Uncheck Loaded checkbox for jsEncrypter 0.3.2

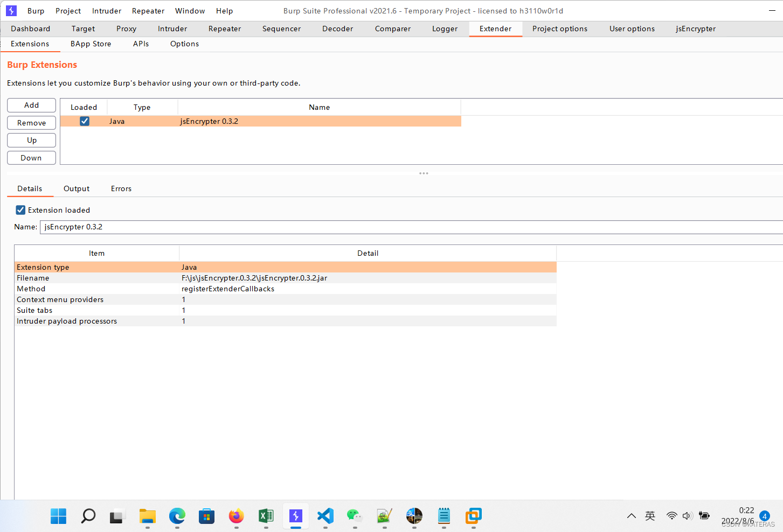click(85, 121)
